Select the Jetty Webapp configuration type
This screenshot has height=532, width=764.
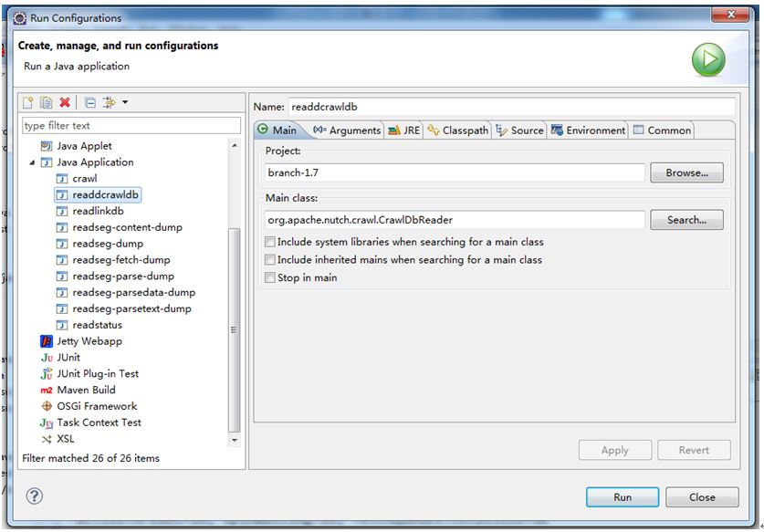pos(89,341)
